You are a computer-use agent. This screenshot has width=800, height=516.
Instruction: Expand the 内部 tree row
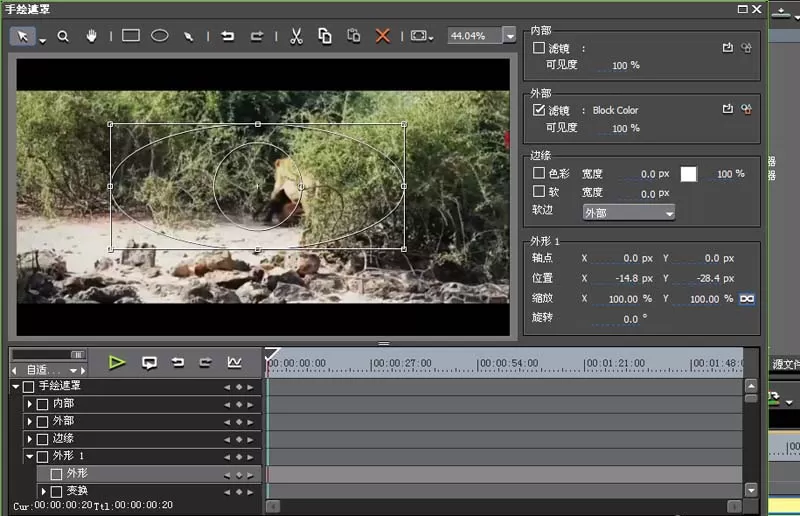(x=30, y=404)
